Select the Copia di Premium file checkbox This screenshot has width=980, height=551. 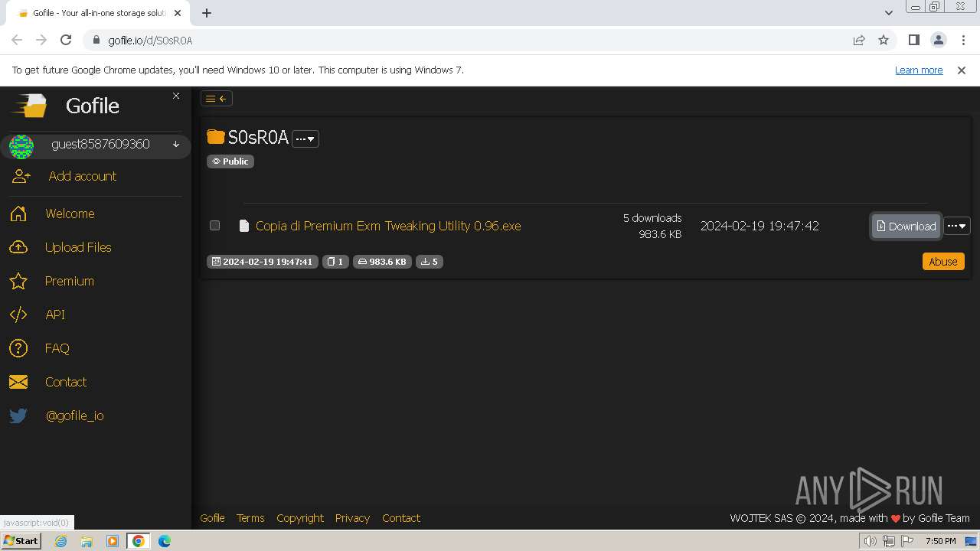tap(214, 226)
